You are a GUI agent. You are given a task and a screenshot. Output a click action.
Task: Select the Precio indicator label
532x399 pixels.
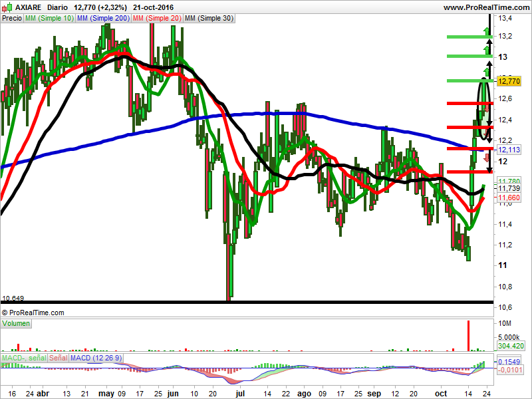[12, 19]
